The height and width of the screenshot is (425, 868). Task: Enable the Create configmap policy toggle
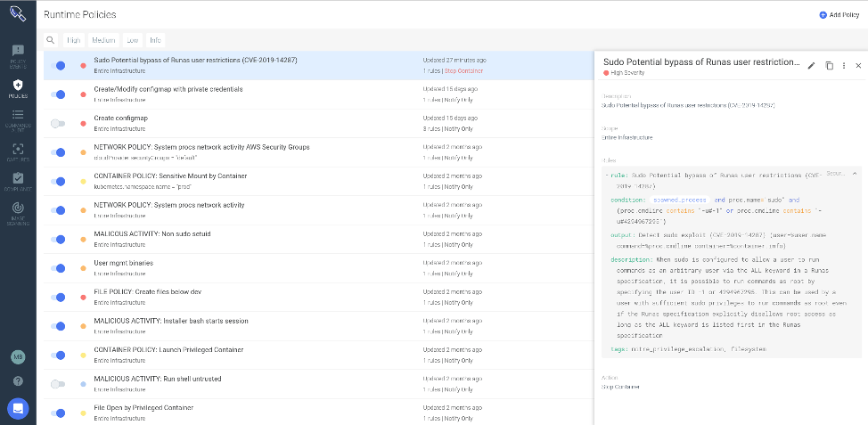pos(58,123)
